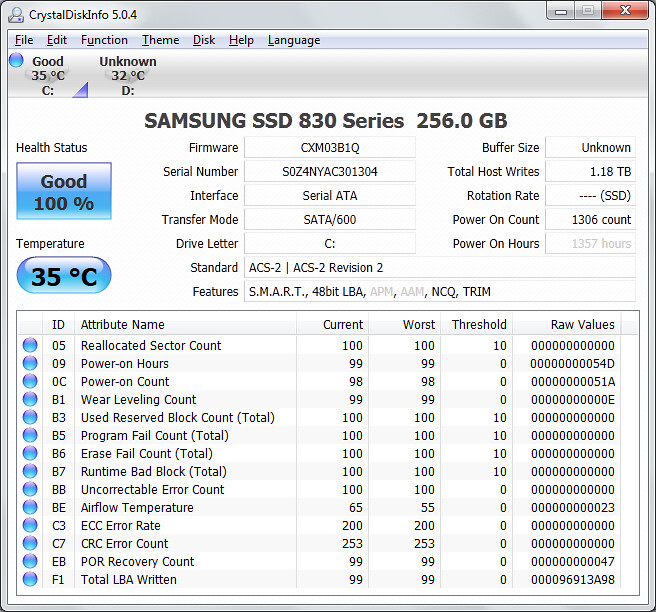Open the Theme menu

(160, 40)
